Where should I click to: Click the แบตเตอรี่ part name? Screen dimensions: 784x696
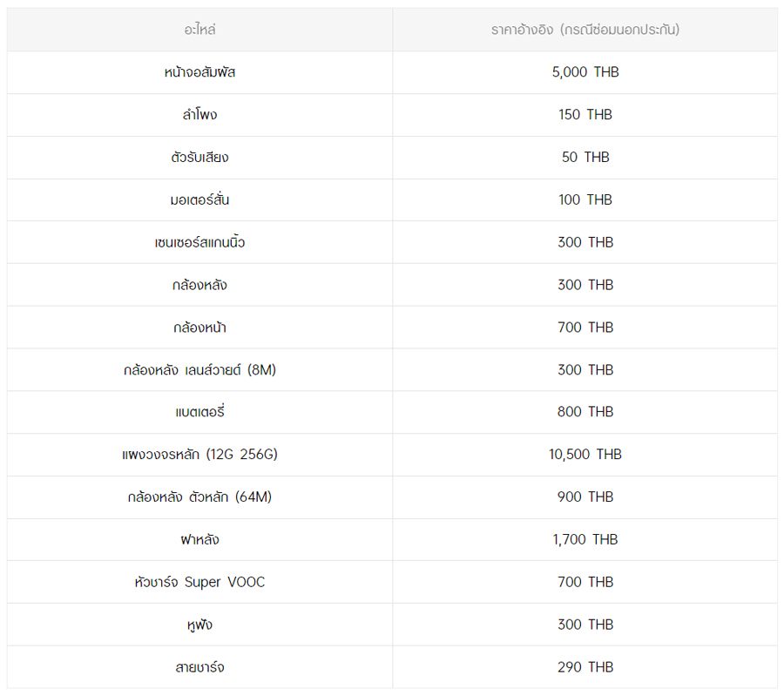pos(199,412)
